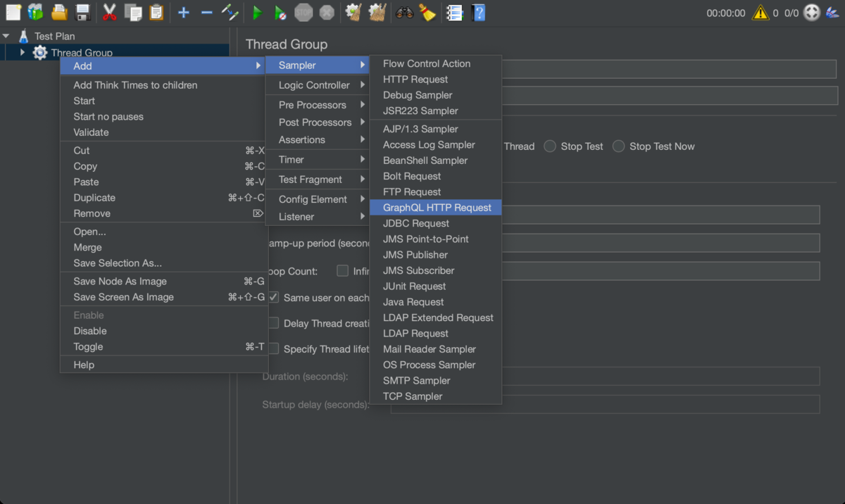Click the Toggle toolbar icon
845x504 pixels.
point(230,12)
